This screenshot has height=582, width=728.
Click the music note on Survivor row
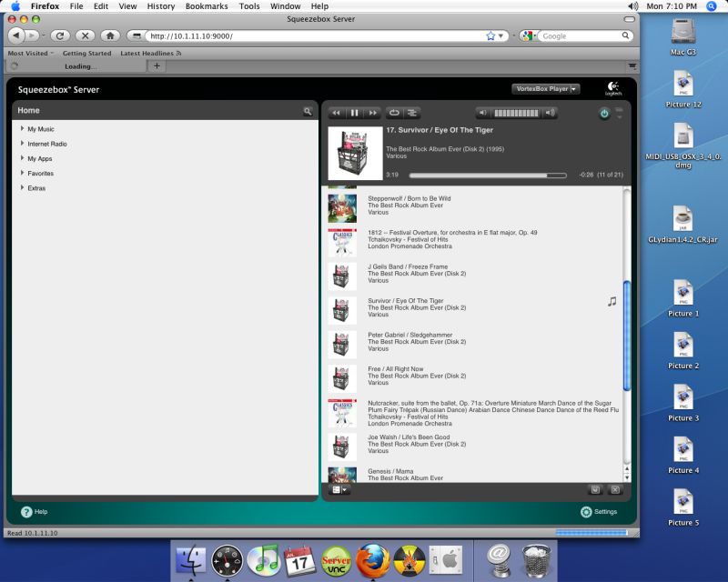pyautogui.click(x=612, y=302)
